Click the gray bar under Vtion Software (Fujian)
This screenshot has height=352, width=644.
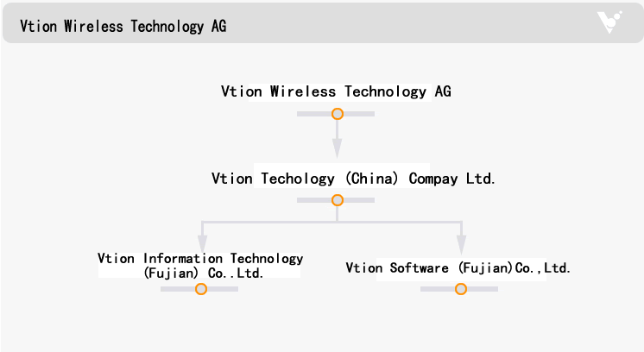483,289
